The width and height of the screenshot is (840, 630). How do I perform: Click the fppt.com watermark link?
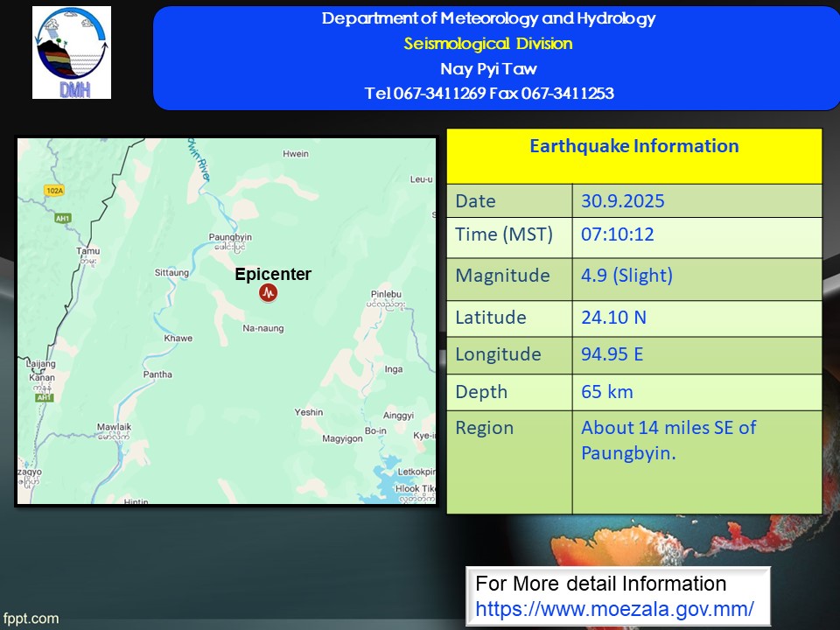(31, 619)
